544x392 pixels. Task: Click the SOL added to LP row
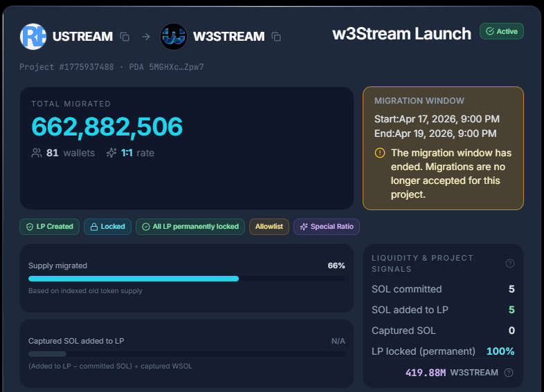point(443,310)
